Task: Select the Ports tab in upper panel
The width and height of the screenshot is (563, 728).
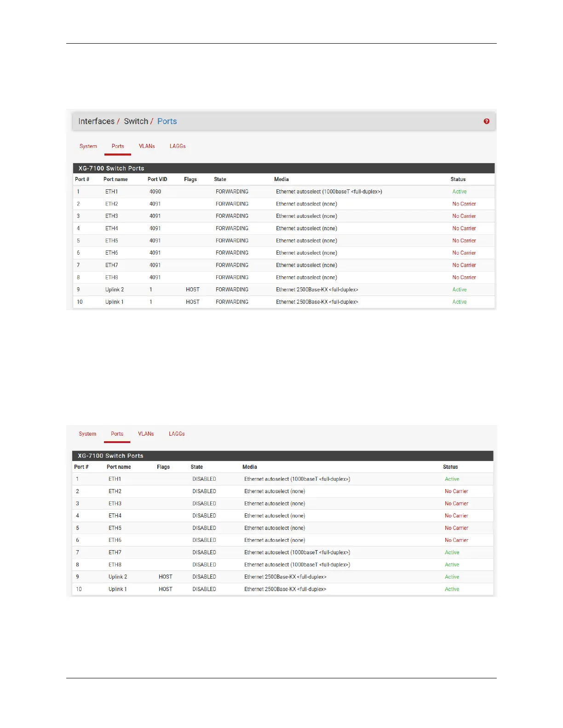Action: pos(118,146)
